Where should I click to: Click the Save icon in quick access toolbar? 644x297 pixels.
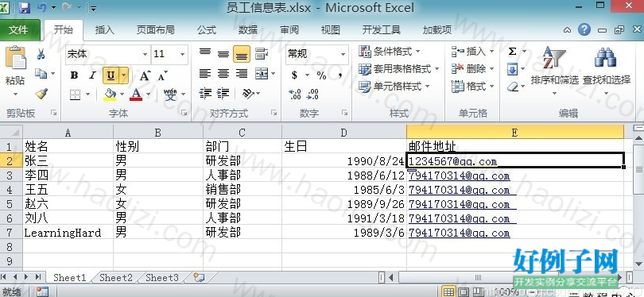pos(25,7)
